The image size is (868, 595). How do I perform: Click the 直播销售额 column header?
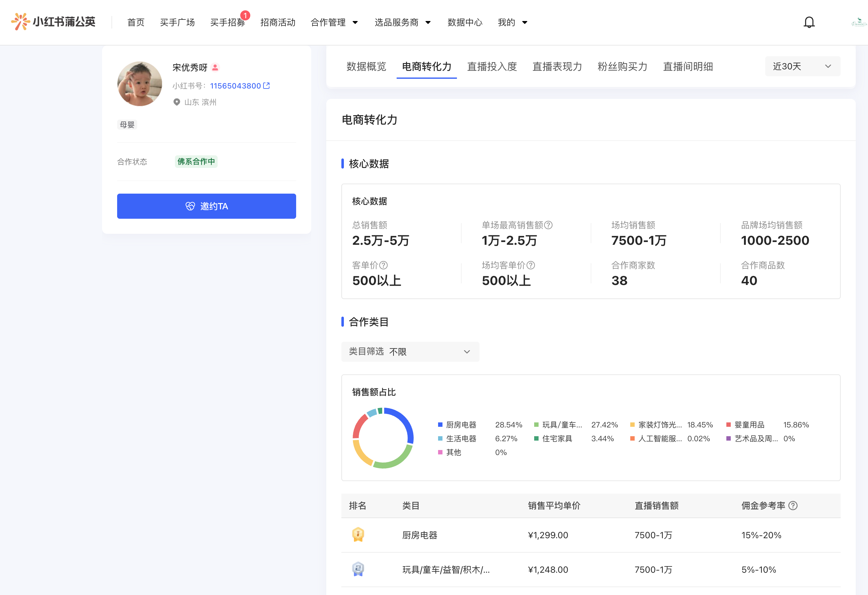[656, 506]
